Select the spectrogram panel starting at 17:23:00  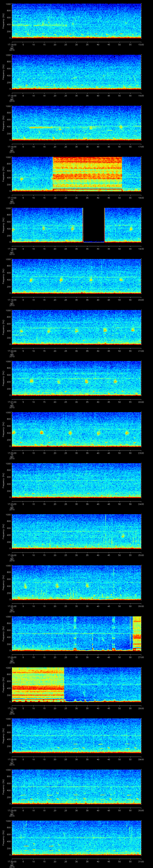pyautogui.click(x=76, y=481)
